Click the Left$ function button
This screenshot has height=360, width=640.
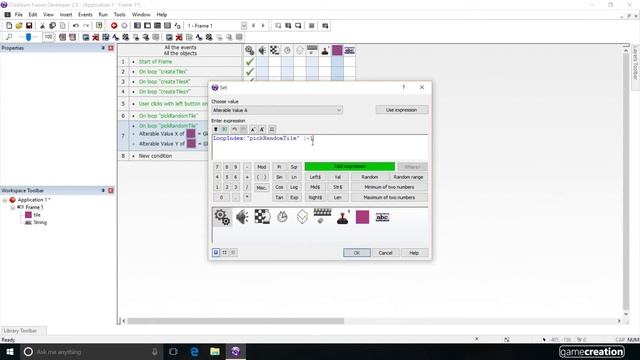(x=315, y=177)
